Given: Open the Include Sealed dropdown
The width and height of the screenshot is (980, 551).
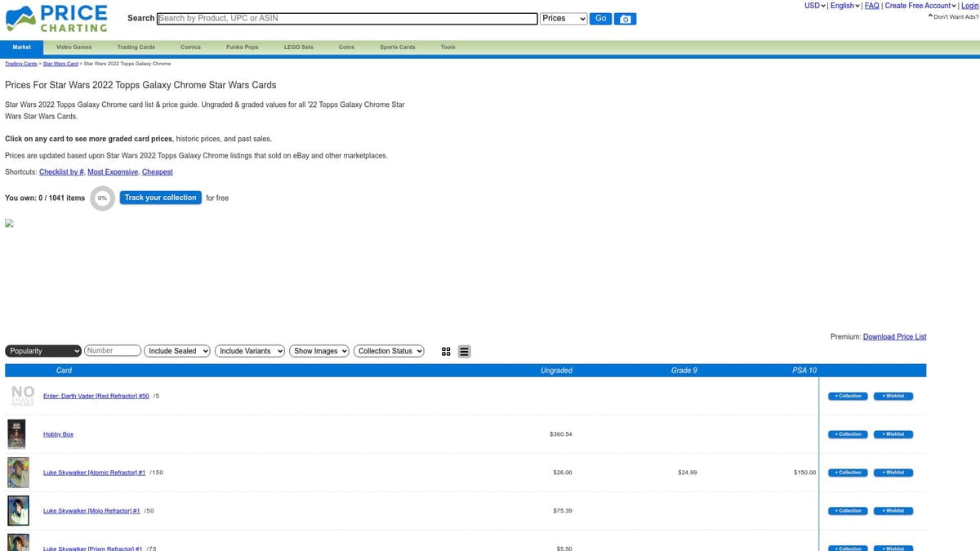Looking at the screenshot, I should tap(177, 351).
